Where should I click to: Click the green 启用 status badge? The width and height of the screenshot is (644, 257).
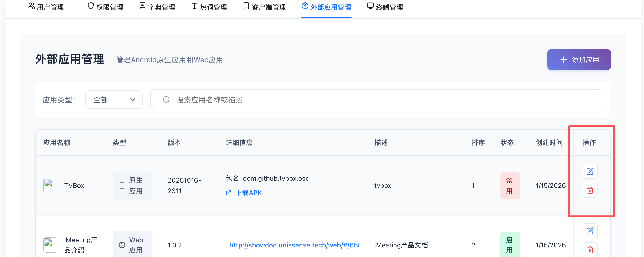tap(510, 245)
